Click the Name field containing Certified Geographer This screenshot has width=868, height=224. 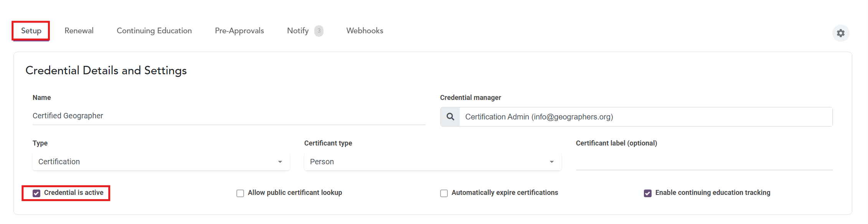tap(229, 116)
